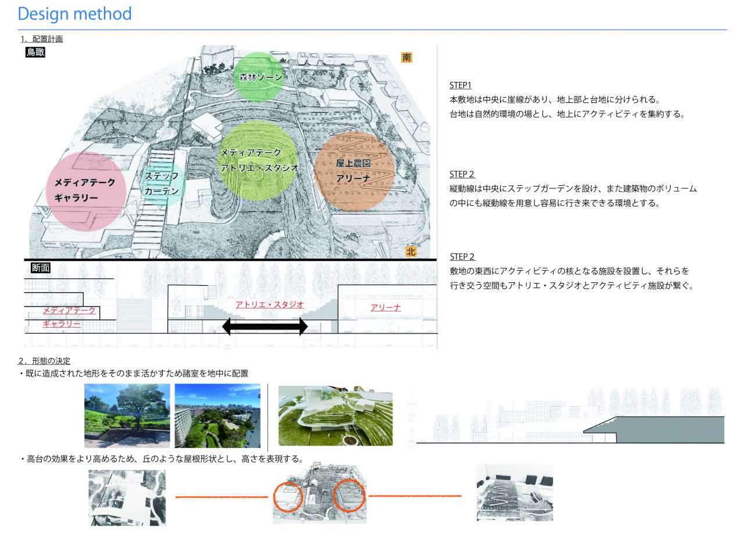Image resolution: width=756 pixels, height=534 pixels.
Task: Click the black double-headed arrow in section
Action: point(265,326)
